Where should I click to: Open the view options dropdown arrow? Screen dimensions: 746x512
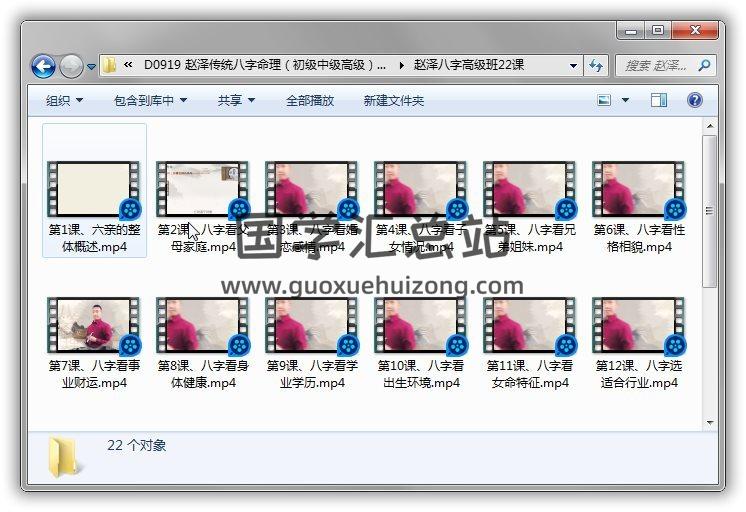(625, 100)
